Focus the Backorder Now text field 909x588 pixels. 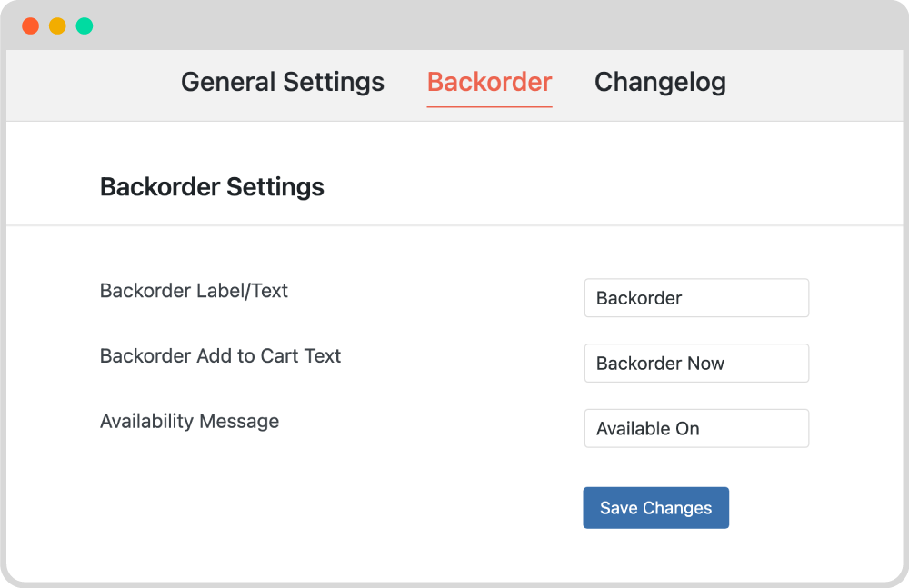click(x=696, y=363)
